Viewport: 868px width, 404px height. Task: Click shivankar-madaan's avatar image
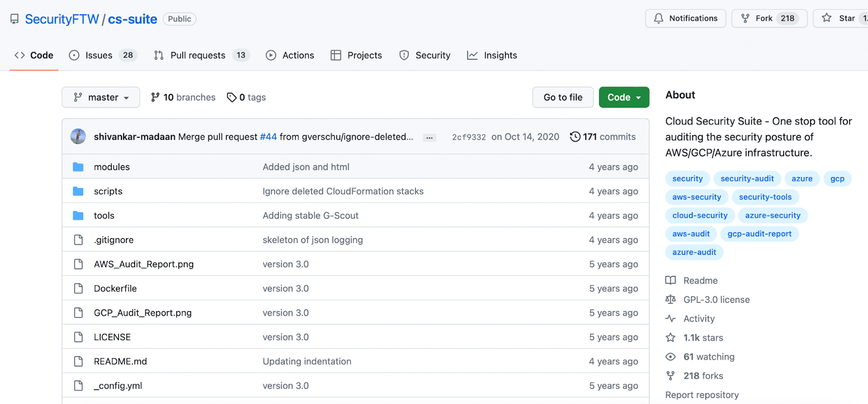[x=78, y=136]
